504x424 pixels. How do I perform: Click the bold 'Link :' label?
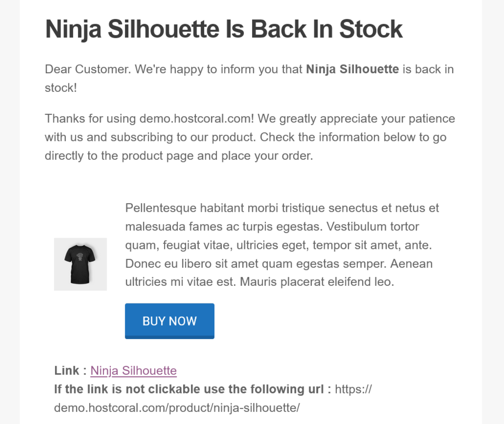pos(70,370)
